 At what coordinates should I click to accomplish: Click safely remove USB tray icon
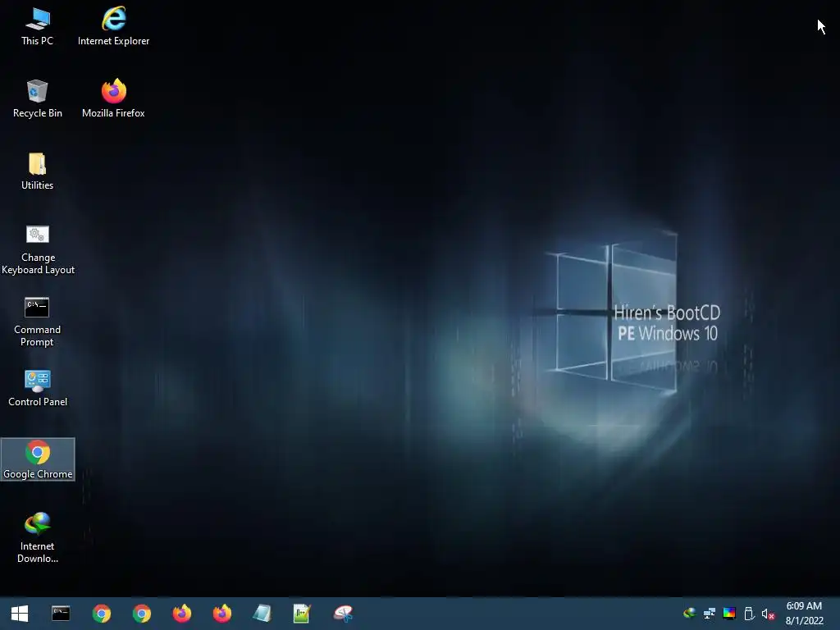[749, 614]
